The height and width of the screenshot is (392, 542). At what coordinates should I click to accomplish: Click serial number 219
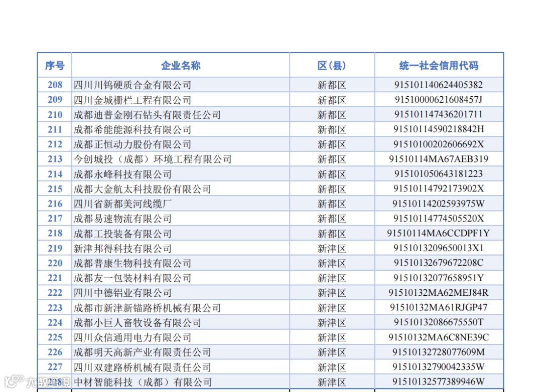[x=55, y=248]
